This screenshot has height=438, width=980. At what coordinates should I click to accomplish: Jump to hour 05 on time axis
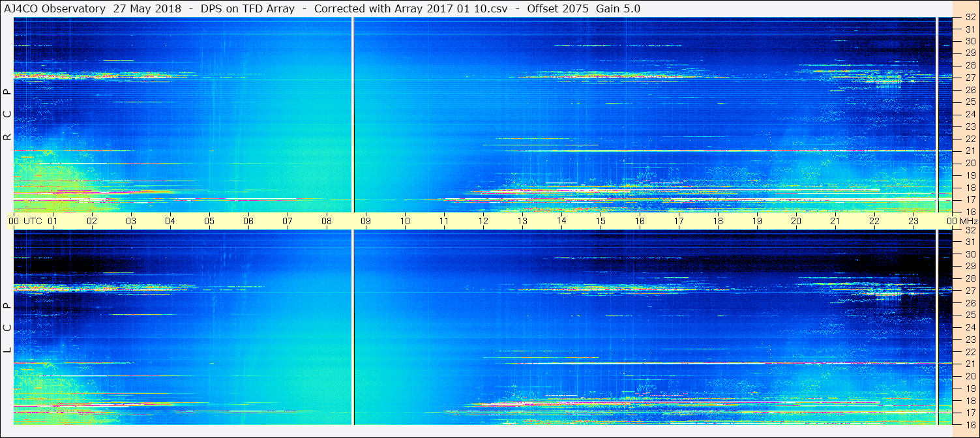tap(209, 221)
